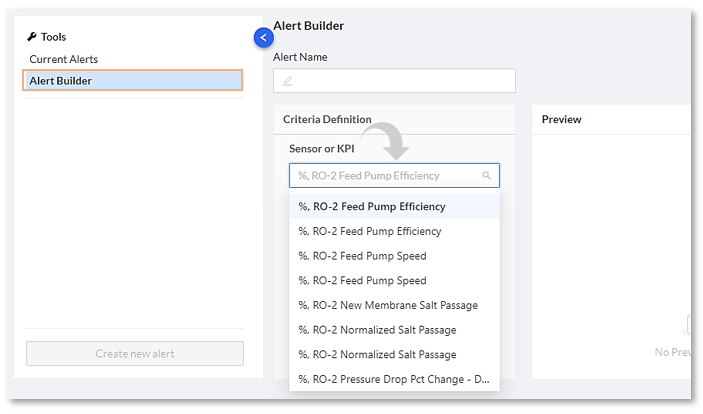Collapse the sidebar with the blue chevron button

(x=264, y=37)
